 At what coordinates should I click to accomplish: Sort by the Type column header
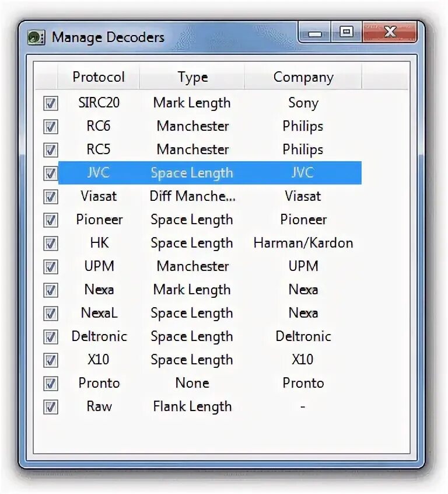(x=192, y=77)
